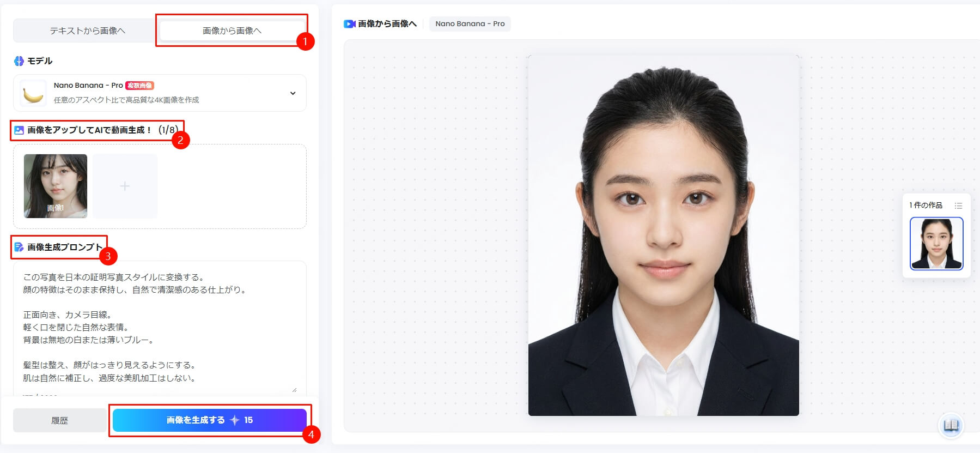Click the prompt textarea resize handle
The height and width of the screenshot is (453, 980).
tap(294, 389)
